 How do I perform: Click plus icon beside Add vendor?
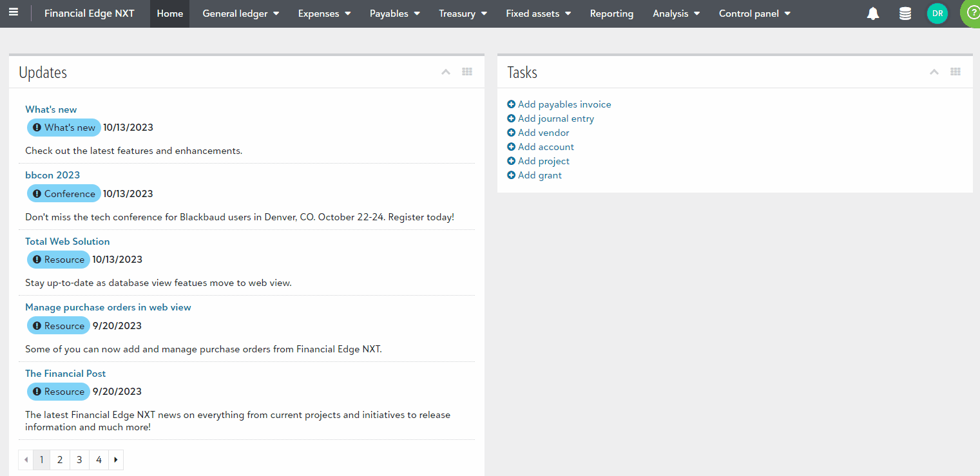(511, 133)
